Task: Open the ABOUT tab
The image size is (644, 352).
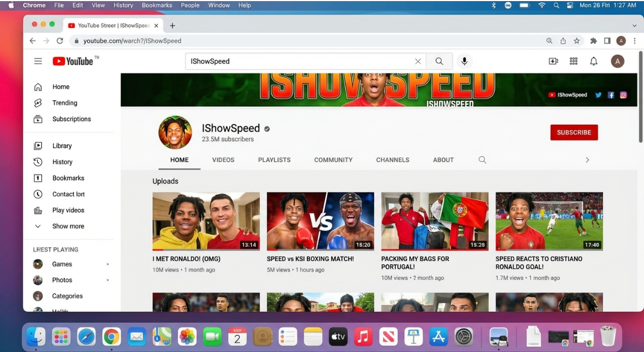Action: click(x=443, y=160)
